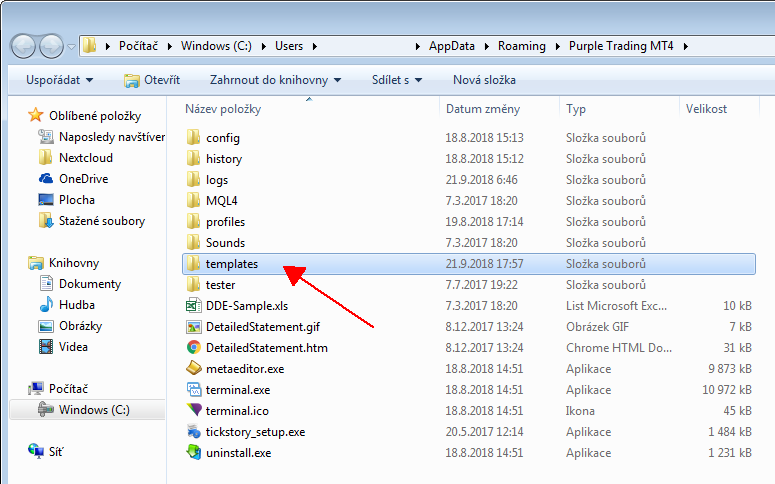Select uninstall.exe application icon

pos(193,452)
